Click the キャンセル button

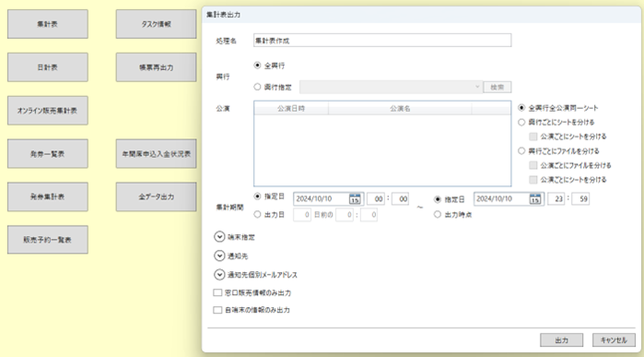614,340
